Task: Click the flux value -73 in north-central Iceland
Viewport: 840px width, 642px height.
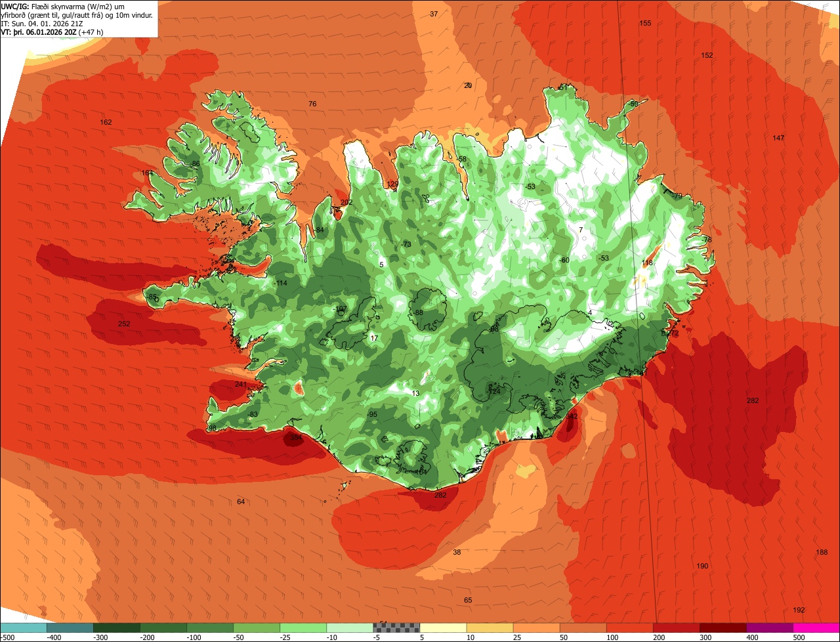Action: coord(406,244)
